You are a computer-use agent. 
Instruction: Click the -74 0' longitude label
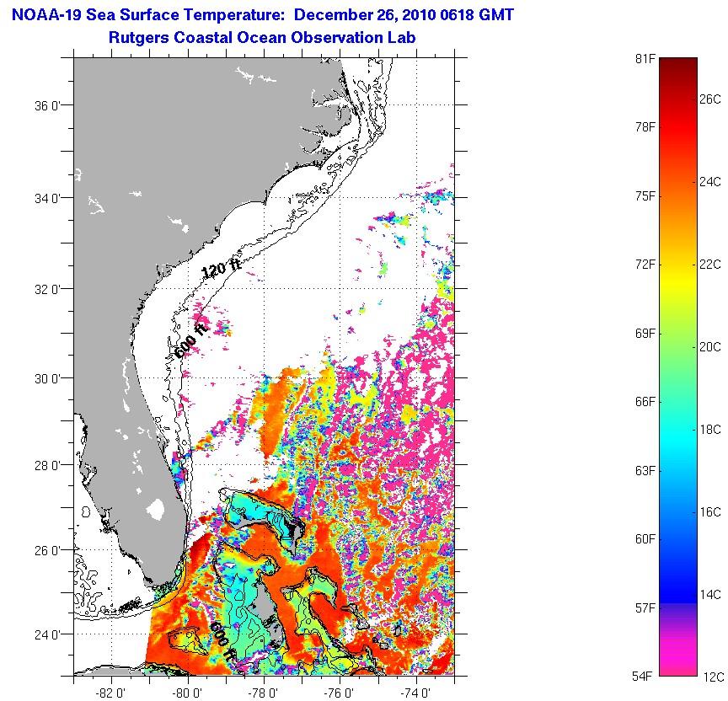(x=415, y=693)
